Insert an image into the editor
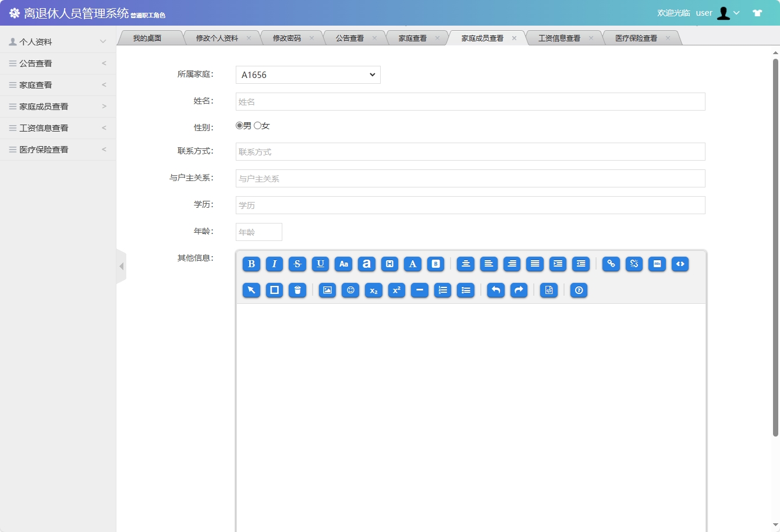This screenshot has width=780, height=532. pyautogui.click(x=327, y=290)
